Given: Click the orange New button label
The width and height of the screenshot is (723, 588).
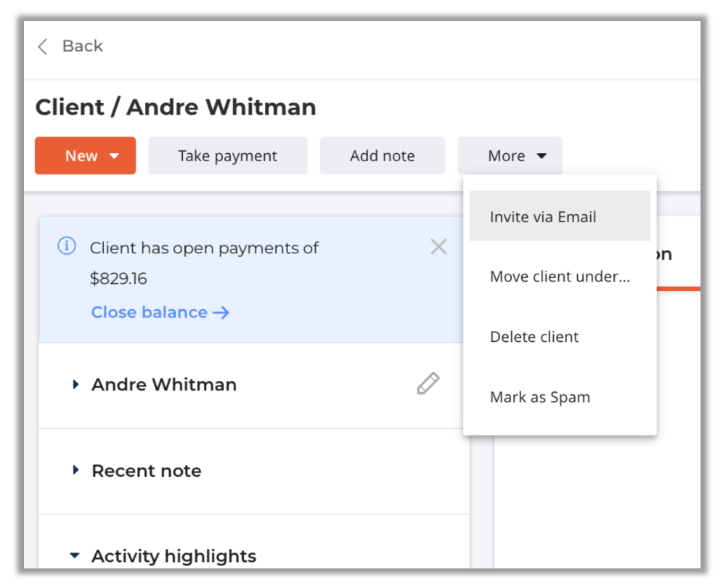Looking at the screenshot, I should point(81,156).
